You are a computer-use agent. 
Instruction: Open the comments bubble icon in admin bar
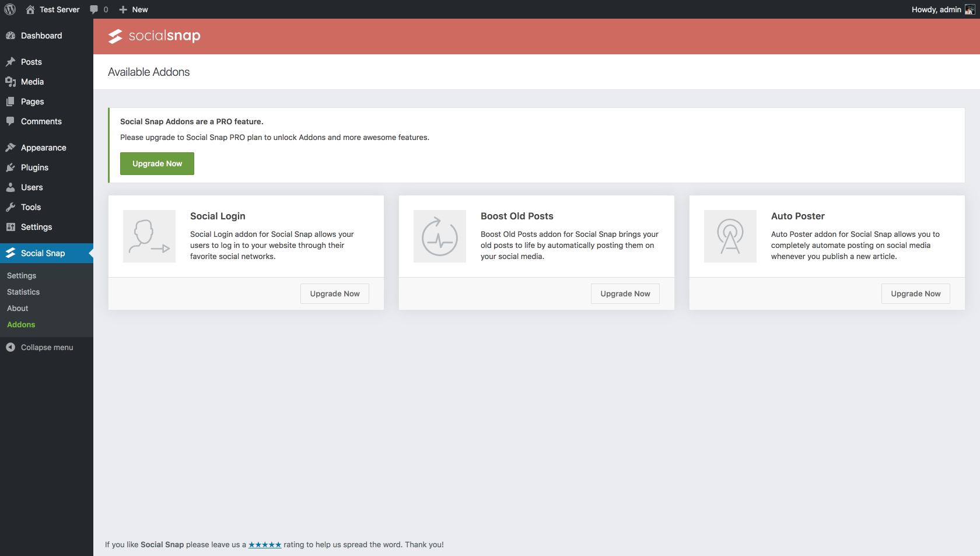coord(94,9)
